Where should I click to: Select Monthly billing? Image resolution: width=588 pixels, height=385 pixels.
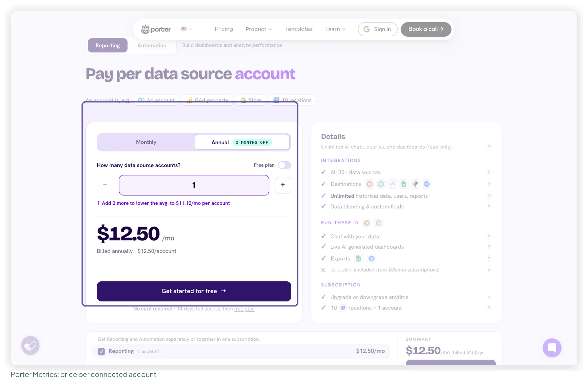[146, 142]
